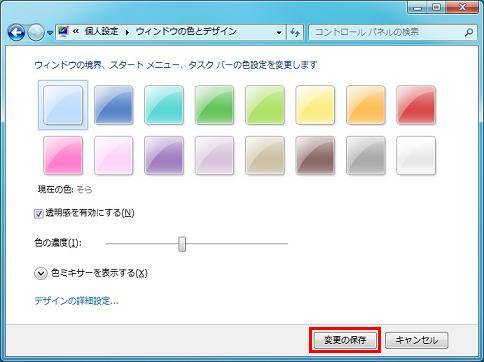Click the double chevron before 個人設定
This screenshot has height=362, width=484.
76,32
